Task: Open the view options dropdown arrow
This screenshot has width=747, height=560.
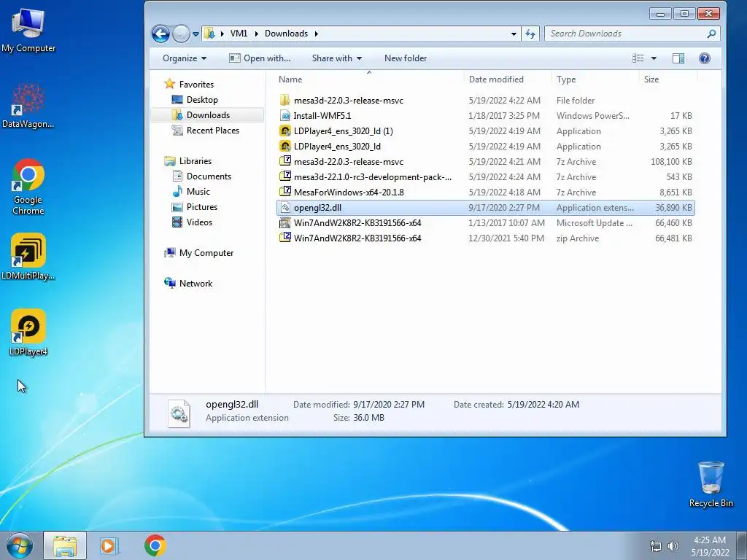Action: [x=654, y=58]
